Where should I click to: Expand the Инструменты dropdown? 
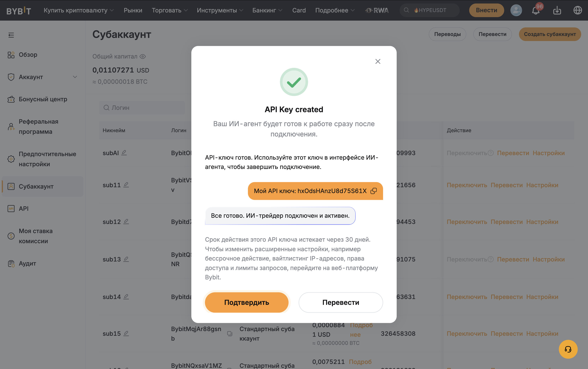(220, 10)
